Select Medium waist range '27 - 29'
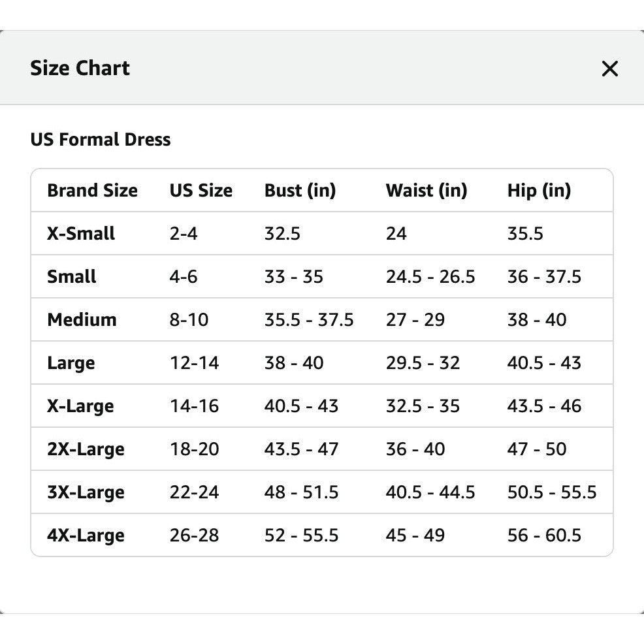Image resolution: width=644 pixels, height=644 pixels. tap(415, 320)
